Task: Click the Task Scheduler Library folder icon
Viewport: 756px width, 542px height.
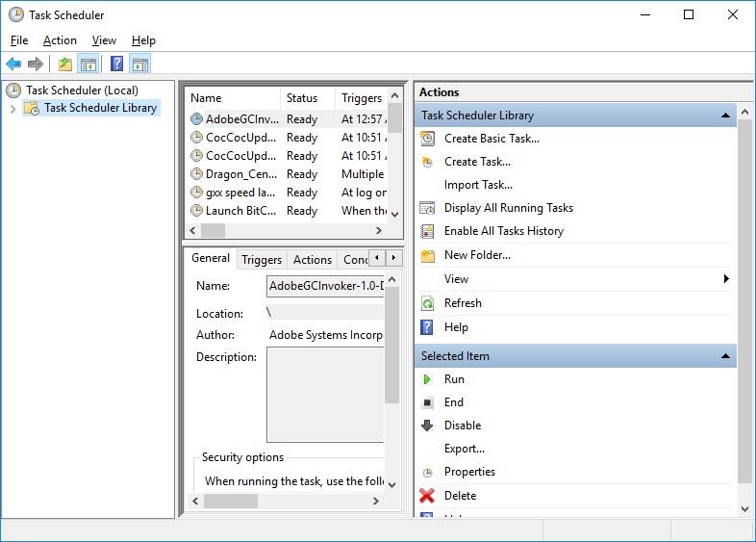Action: click(x=32, y=108)
